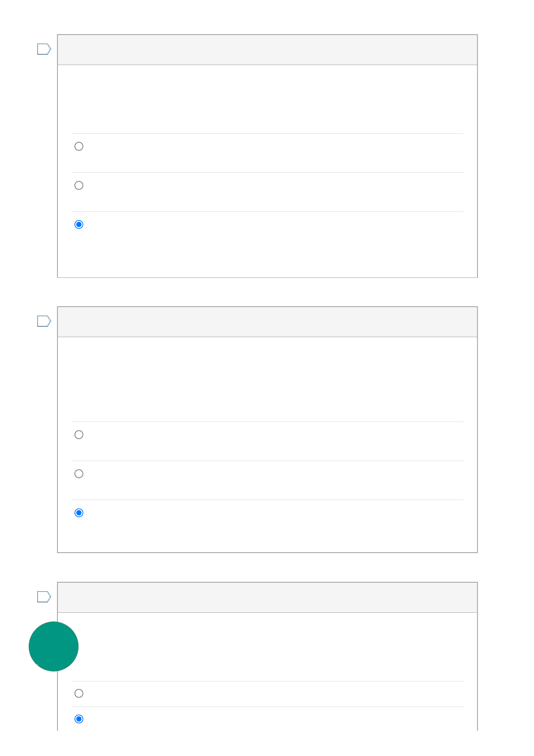Click the checked blue radio in question two
534x756 pixels.
pyautogui.click(x=79, y=513)
